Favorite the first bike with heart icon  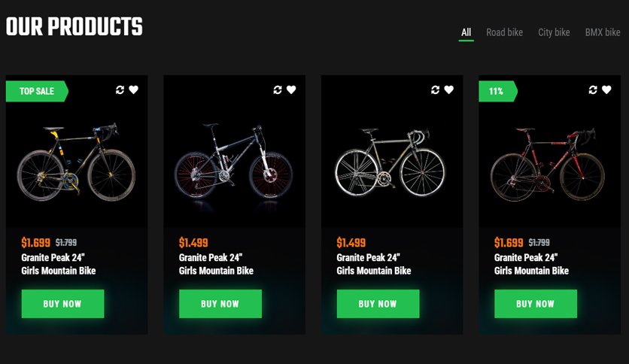pos(134,89)
